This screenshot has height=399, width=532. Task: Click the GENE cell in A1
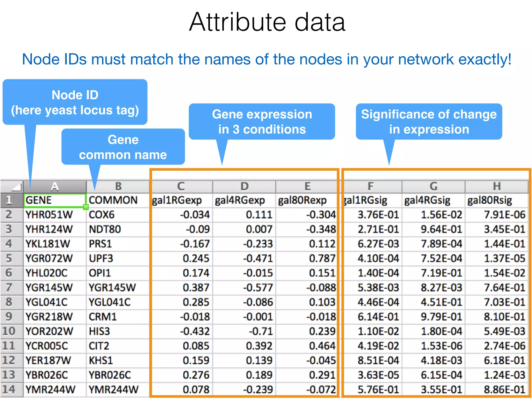tap(55, 200)
